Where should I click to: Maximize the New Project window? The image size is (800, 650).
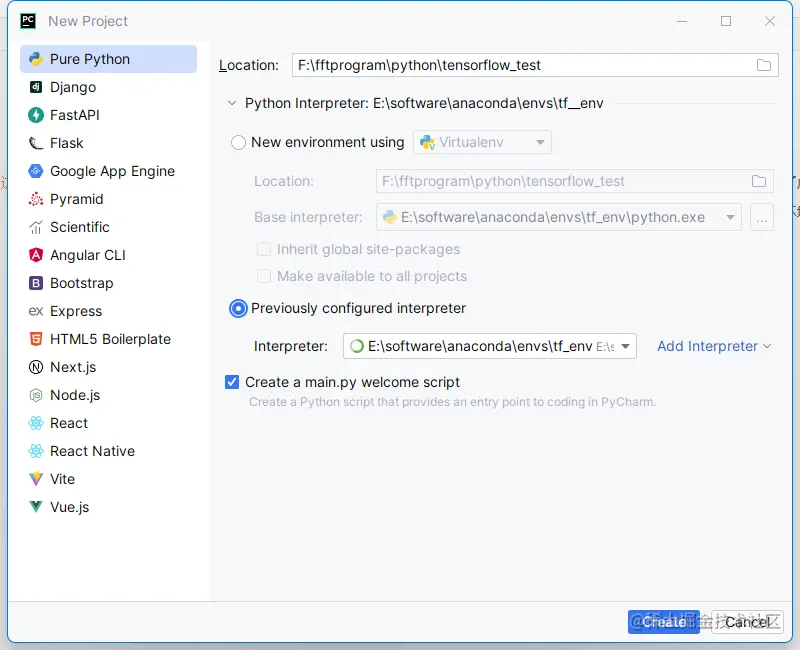tap(726, 21)
